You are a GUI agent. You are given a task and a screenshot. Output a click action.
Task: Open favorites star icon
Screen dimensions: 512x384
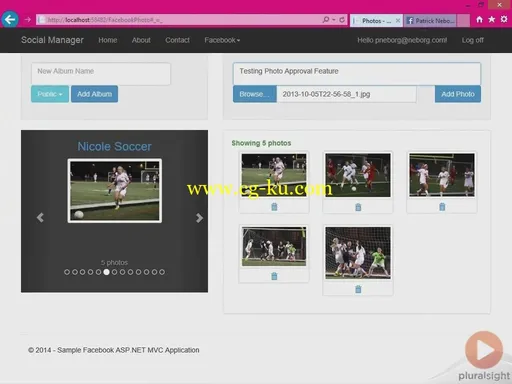(492, 20)
